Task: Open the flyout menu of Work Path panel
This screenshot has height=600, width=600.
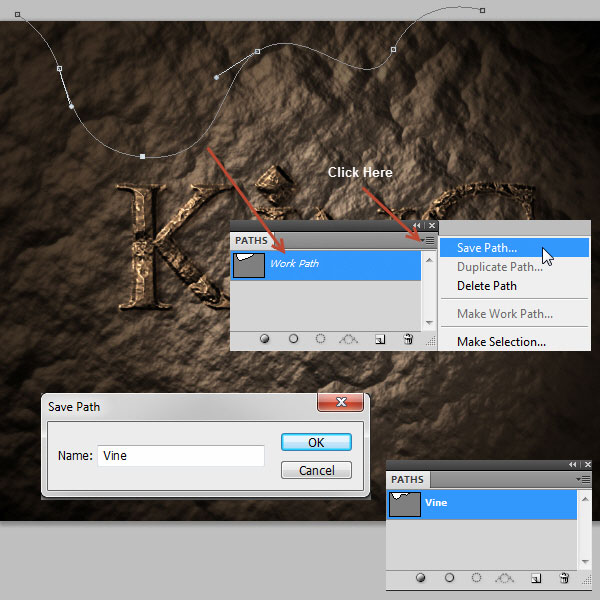Action: pos(428,240)
